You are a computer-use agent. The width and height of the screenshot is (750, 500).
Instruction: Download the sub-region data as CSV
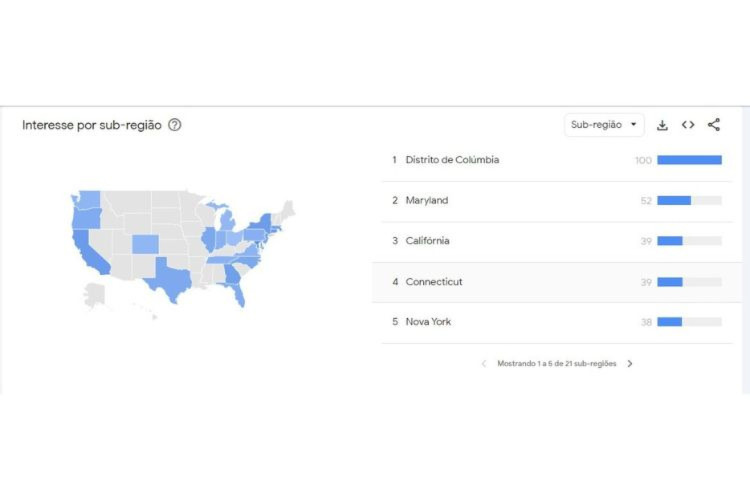coord(662,125)
